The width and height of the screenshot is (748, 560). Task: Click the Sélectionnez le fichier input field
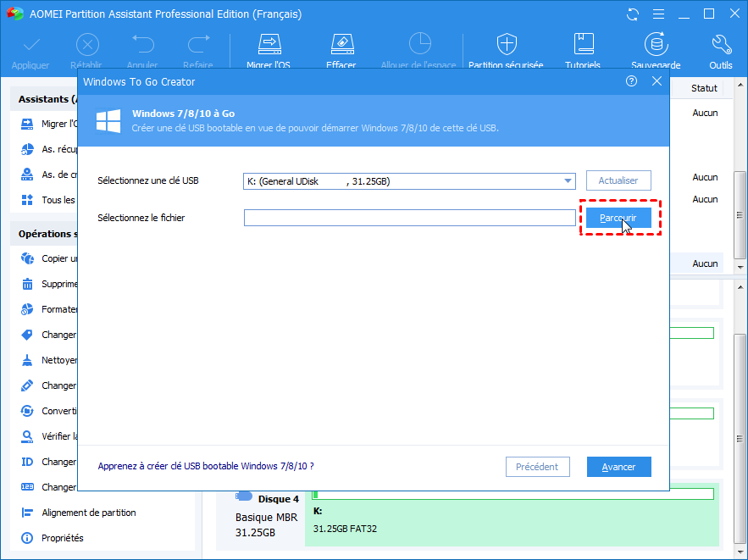coord(409,218)
